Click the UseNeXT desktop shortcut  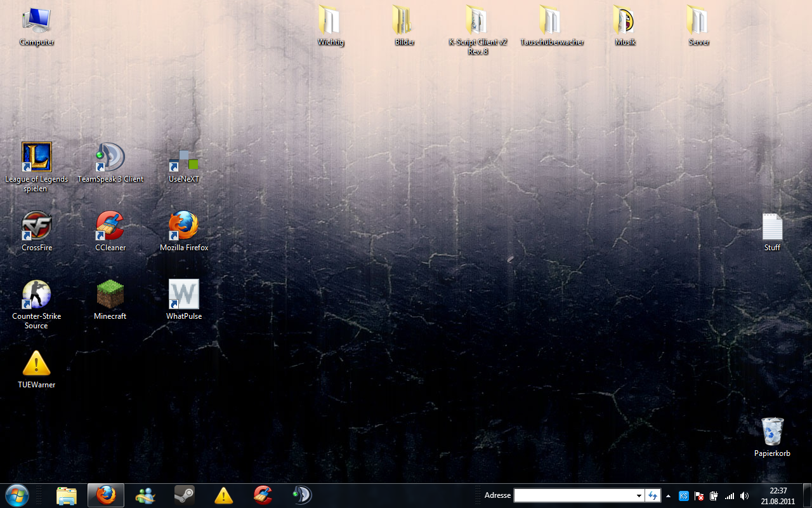184,157
